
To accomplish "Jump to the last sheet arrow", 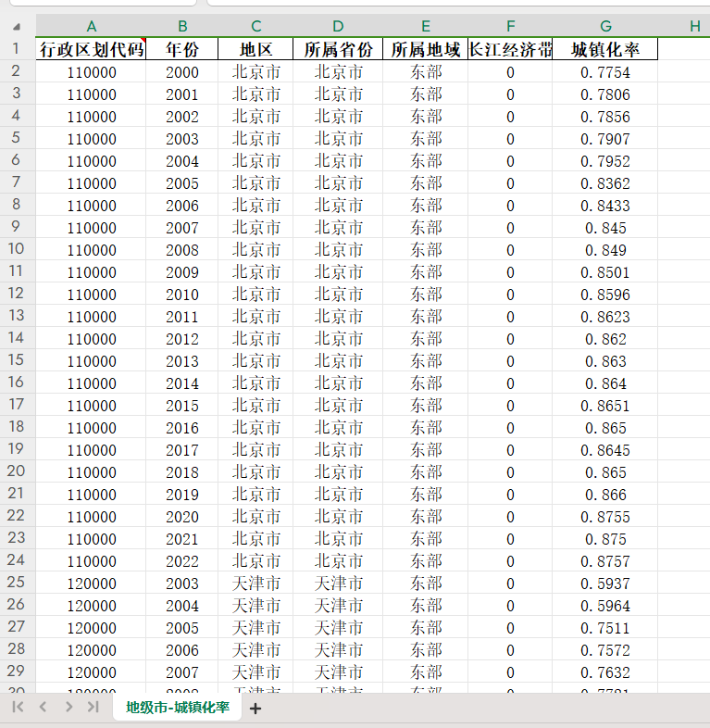I will coord(93,707).
